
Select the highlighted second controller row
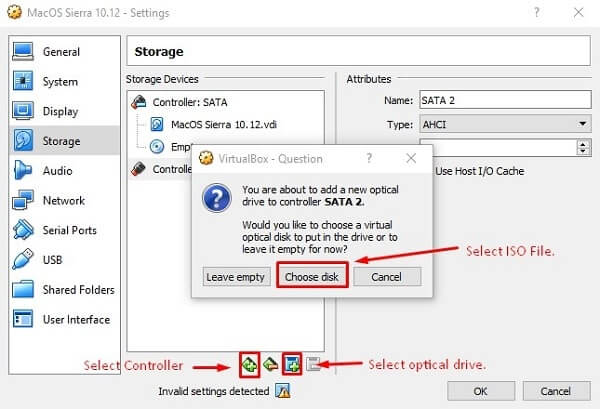click(161, 169)
